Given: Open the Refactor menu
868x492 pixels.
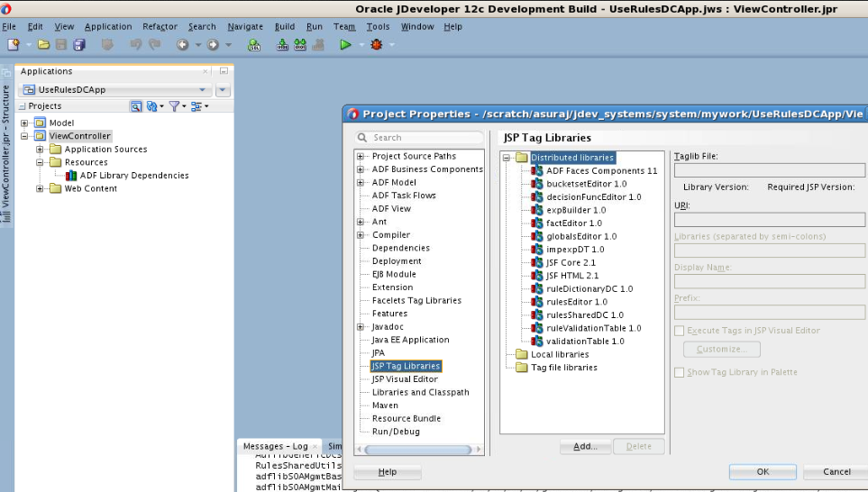Looking at the screenshot, I should pyautogui.click(x=160, y=26).
